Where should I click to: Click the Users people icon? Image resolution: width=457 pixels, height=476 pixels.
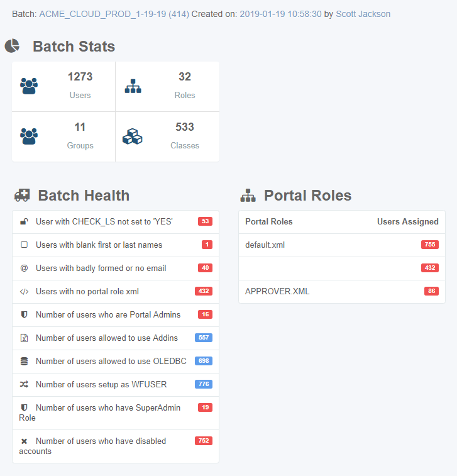tap(29, 86)
